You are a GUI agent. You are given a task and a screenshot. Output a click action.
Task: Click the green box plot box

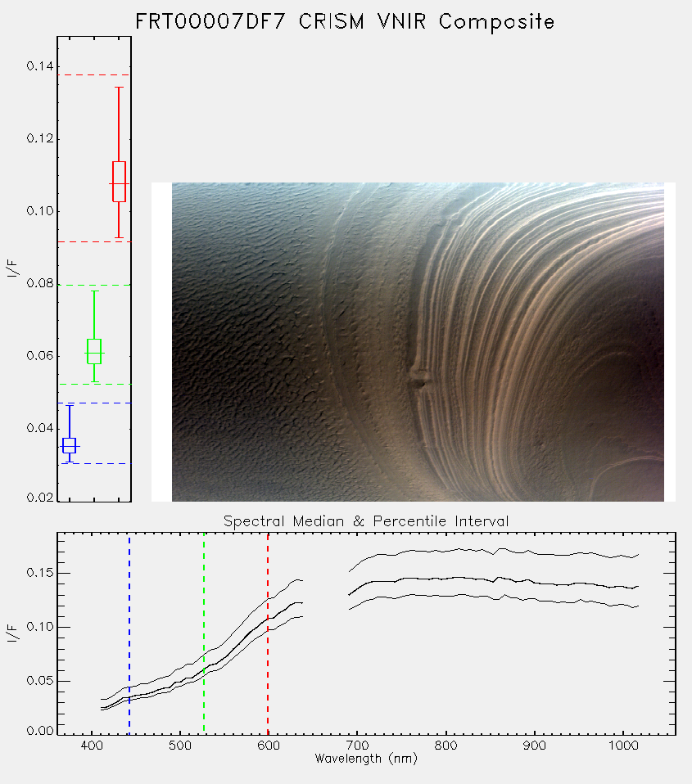[94, 352]
